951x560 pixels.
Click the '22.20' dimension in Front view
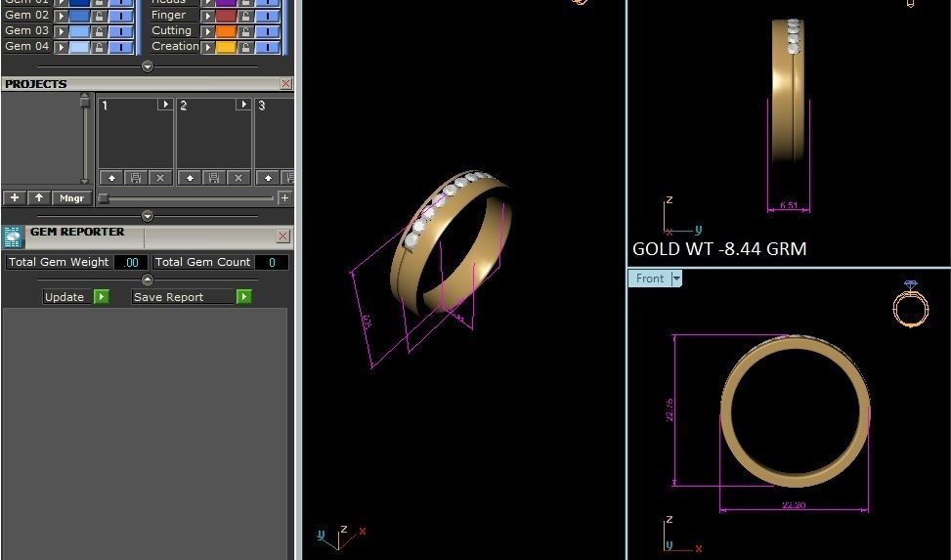(x=794, y=505)
